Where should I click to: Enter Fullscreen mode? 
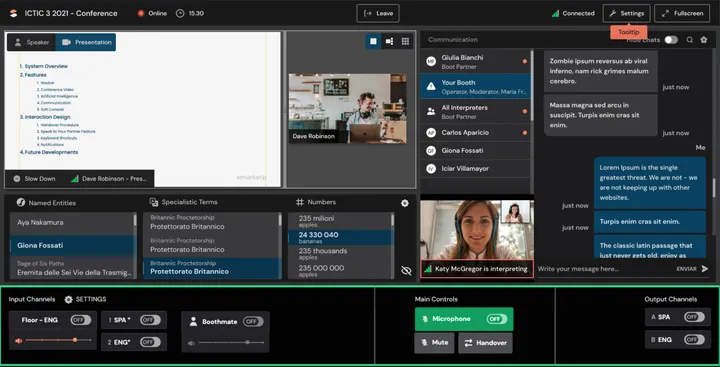point(682,13)
